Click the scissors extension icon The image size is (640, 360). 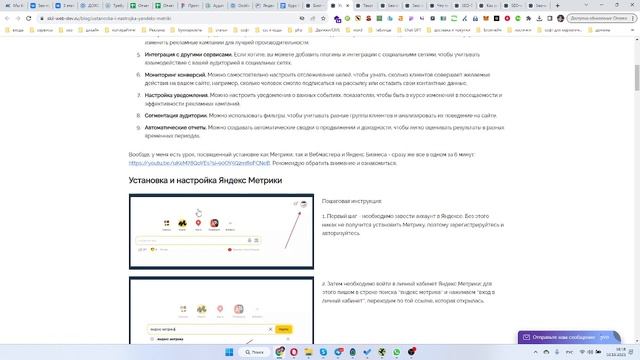click(x=464, y=18)
